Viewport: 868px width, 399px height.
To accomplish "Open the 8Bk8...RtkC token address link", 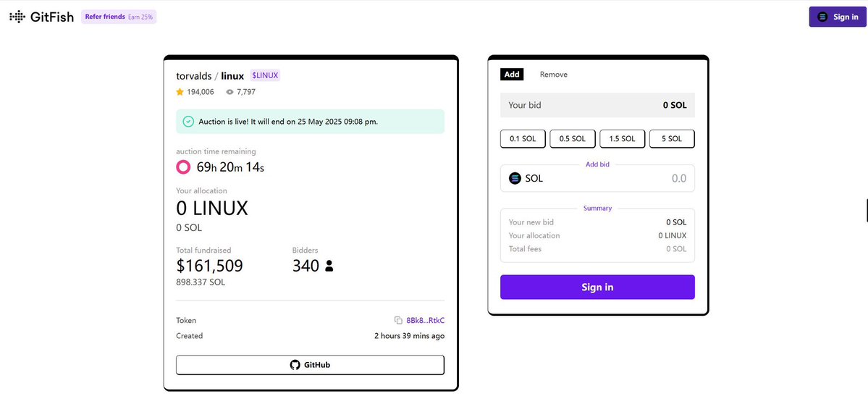I will [x=425, y=320].
